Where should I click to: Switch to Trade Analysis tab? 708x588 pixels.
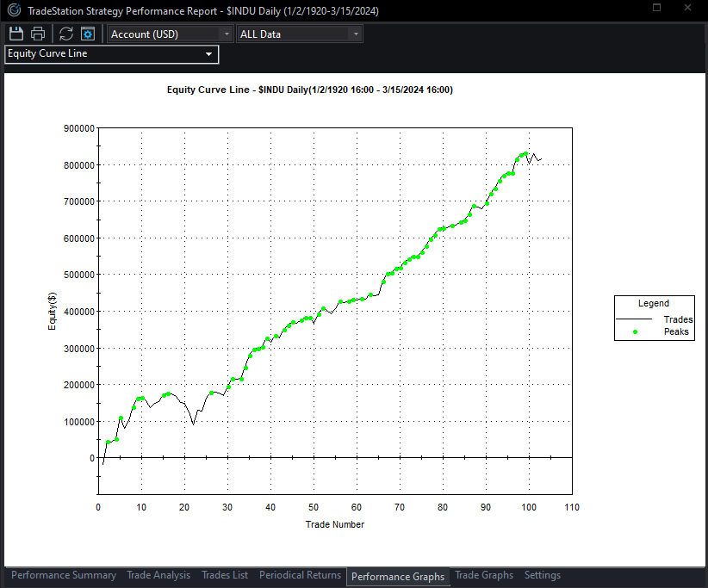click(158, 575)
